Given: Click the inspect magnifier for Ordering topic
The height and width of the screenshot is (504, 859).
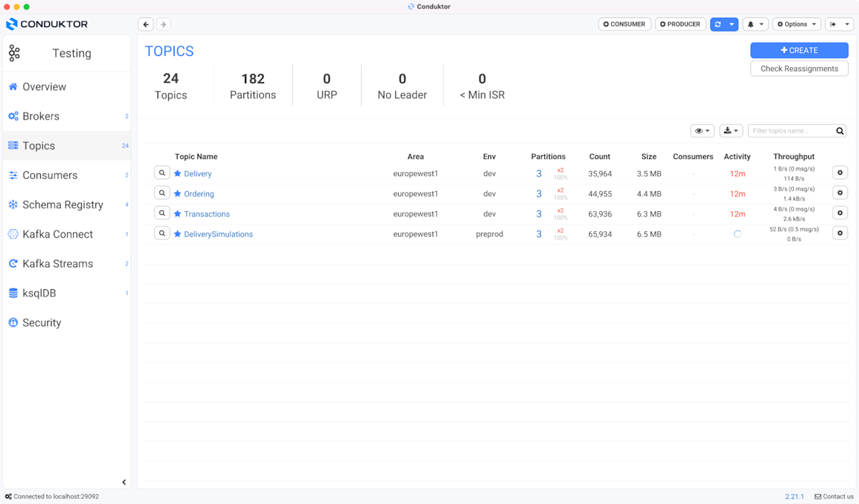Looking at the screenshot, I should [162, 193].
